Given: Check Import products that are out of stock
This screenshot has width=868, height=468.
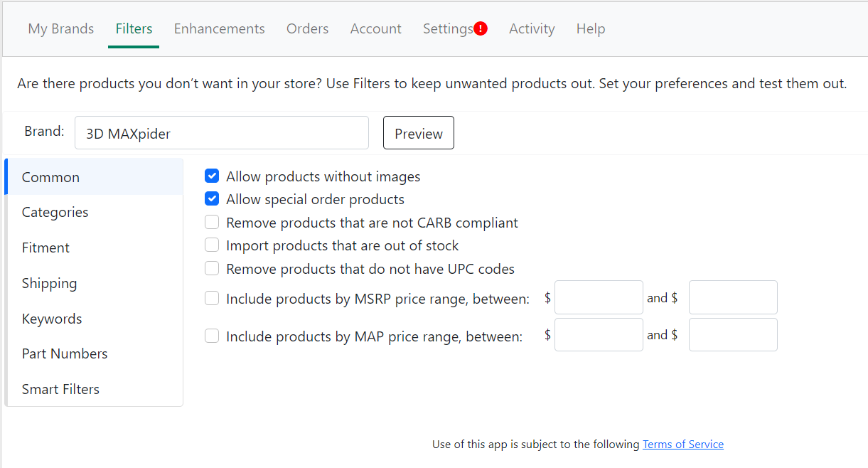Looking at the screenshot, I should 212,245.
